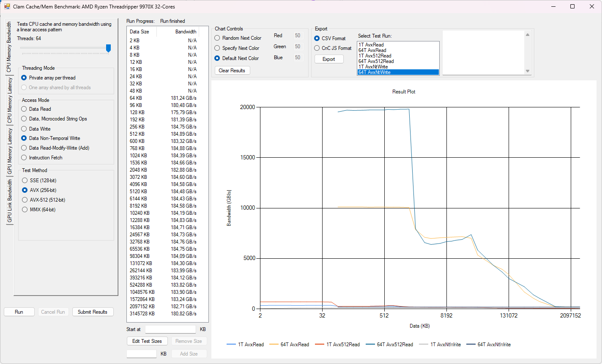Choose MMX (64-bit) test method
Screen dimensions: 602x364
38,210
